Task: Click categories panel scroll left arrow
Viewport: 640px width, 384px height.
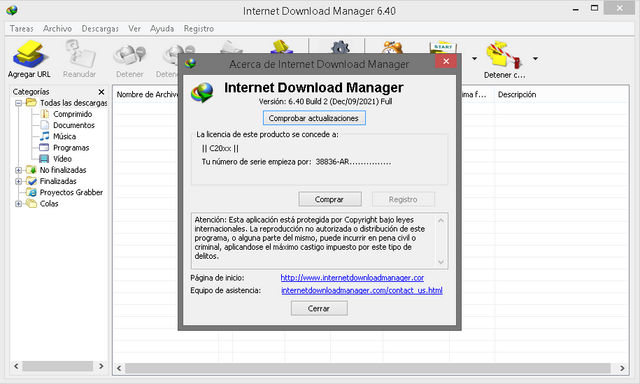Action: point(16,366)
